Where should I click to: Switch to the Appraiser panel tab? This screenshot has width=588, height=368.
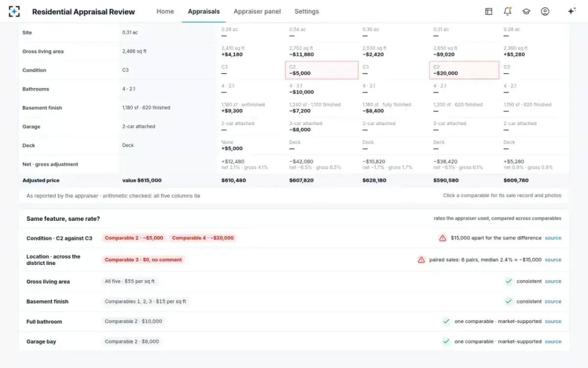[x=257, y=11]
